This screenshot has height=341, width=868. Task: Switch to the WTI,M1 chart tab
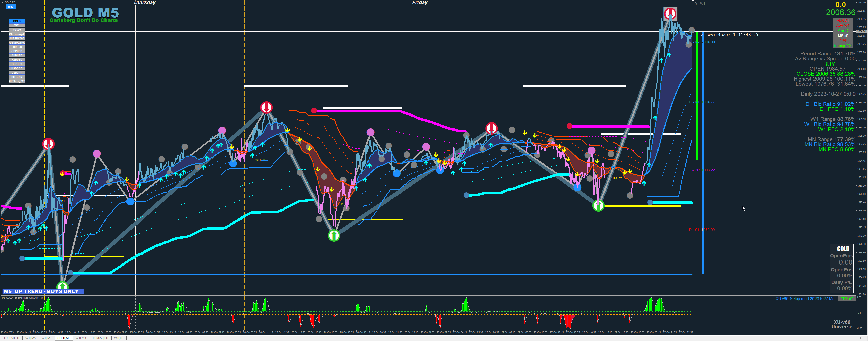[x=46, y=338]
